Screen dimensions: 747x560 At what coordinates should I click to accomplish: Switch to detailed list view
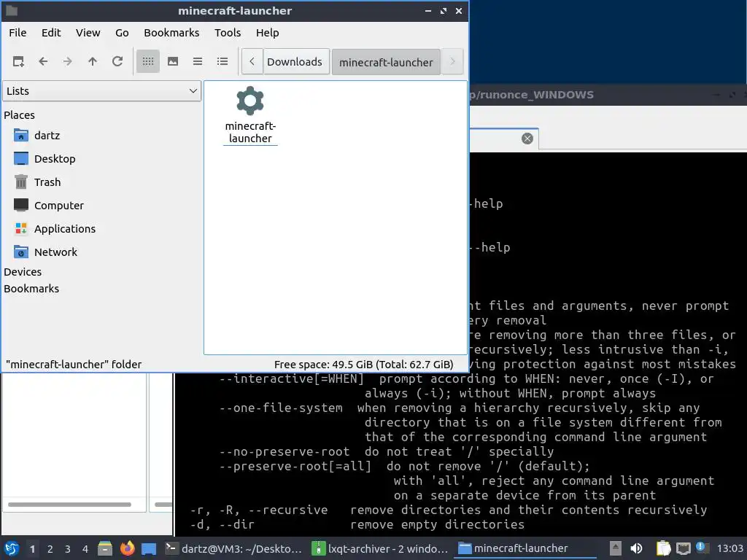click(x=222, y=61)
